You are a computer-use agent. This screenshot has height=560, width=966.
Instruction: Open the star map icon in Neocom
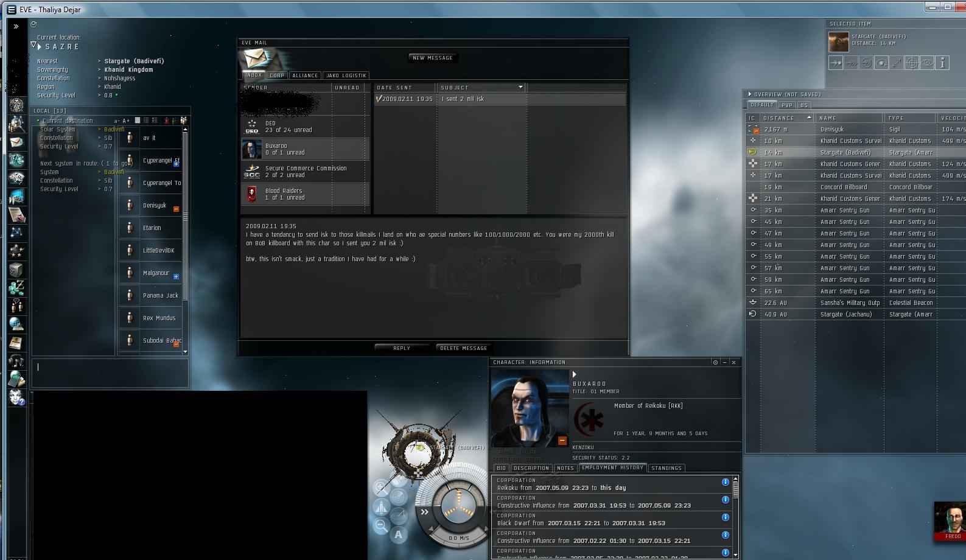16,233
